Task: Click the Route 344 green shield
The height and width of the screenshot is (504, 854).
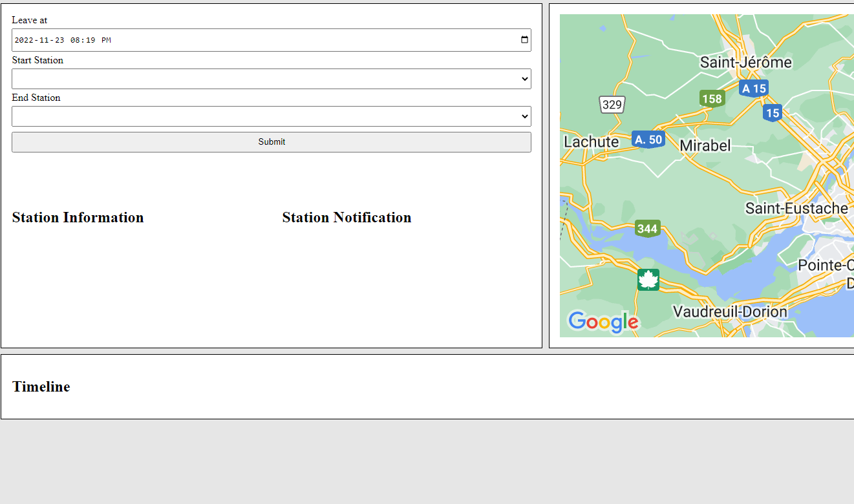Action: pyautogui.click(x=647, y=229)
